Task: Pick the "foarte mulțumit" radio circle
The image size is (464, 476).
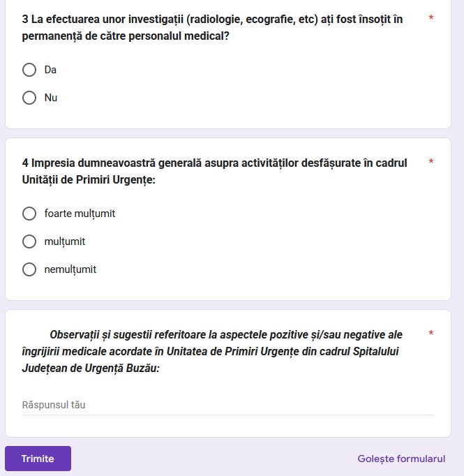Action: (29, 214)
